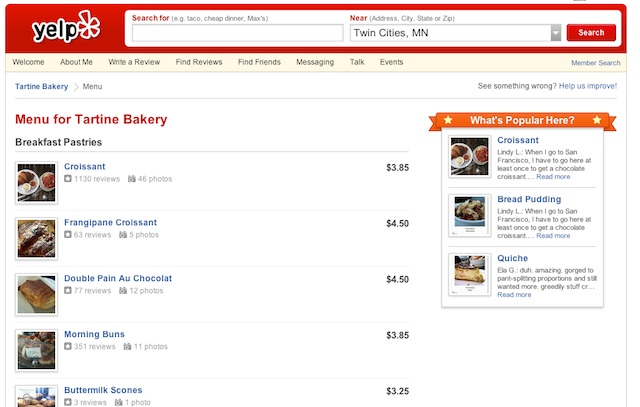Open the Welcome nav tab
The width and height of the screenshot is (640, 407).
click(x=28, y=62)
